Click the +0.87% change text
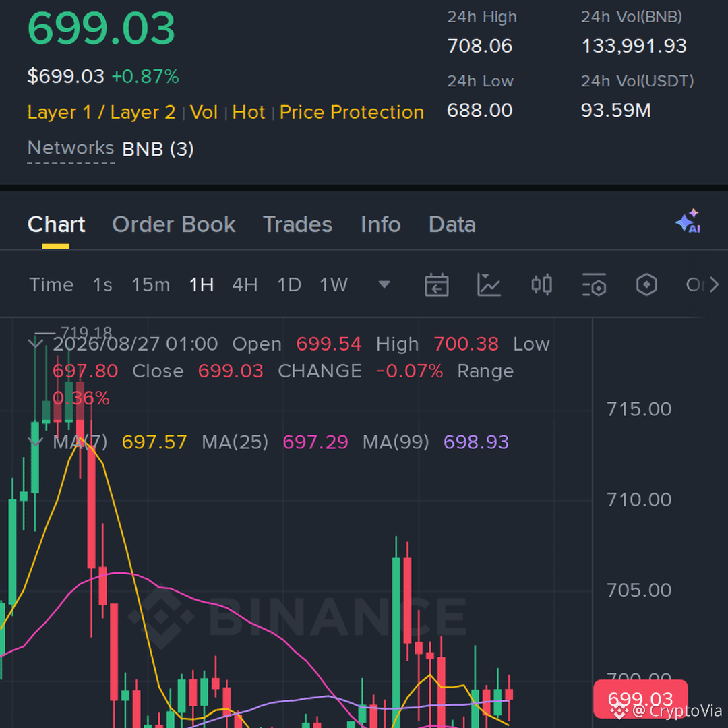 click(x=146, y=77)
